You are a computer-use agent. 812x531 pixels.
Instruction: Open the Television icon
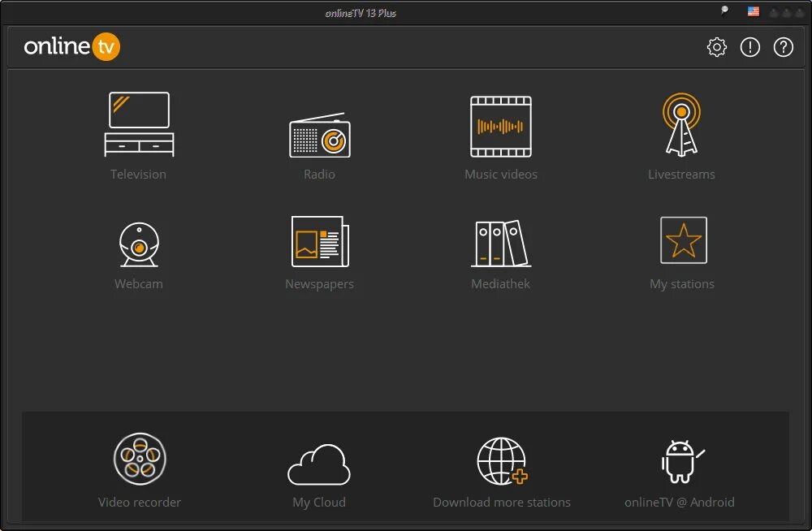pyautogui.click(x=139, y=124)
